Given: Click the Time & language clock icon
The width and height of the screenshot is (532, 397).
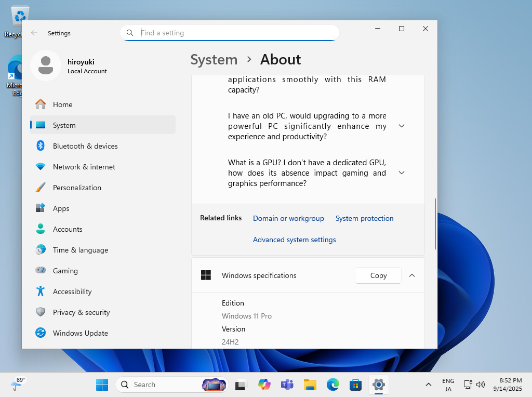Looking at the screenshot, I should (x=41, y=250).
